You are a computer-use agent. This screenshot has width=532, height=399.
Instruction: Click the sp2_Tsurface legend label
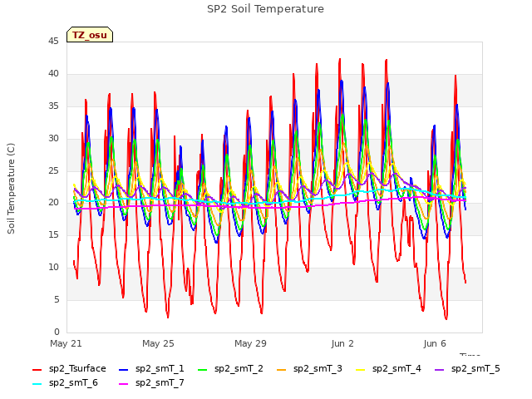coord(77,369)
